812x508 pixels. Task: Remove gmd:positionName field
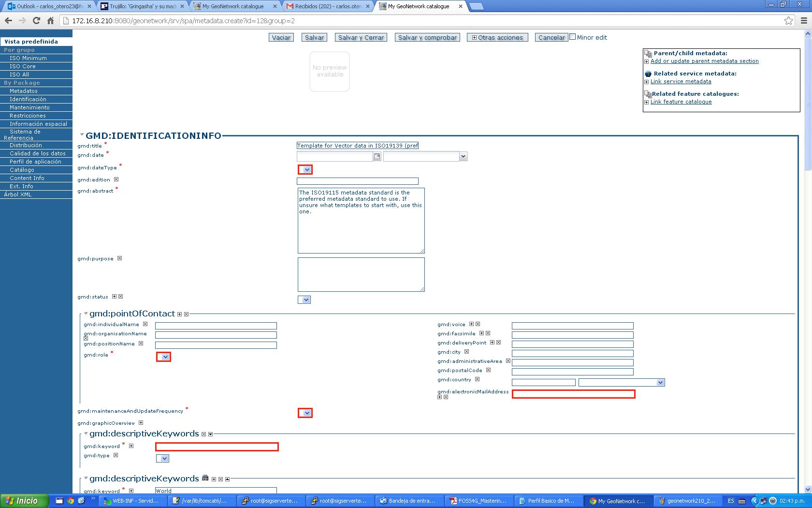click(x=141, y=344)
